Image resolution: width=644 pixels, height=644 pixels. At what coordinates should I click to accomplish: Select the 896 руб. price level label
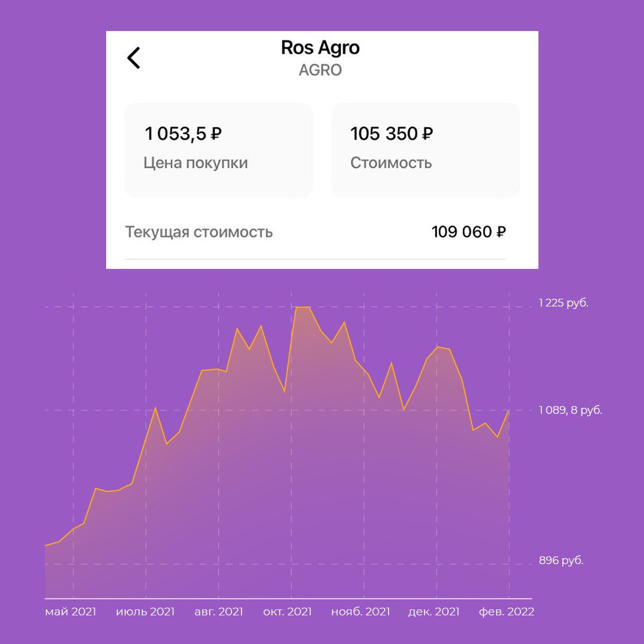point(561,561)
